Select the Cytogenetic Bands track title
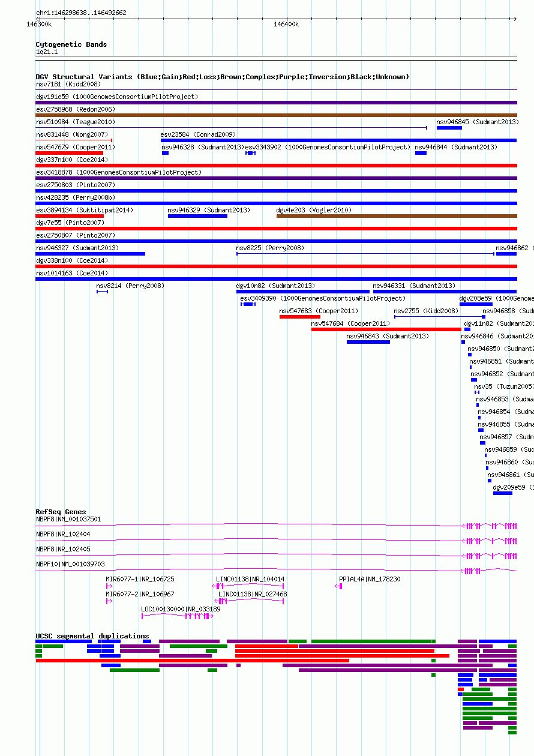The image size is (534, 756). pos(71,44)
